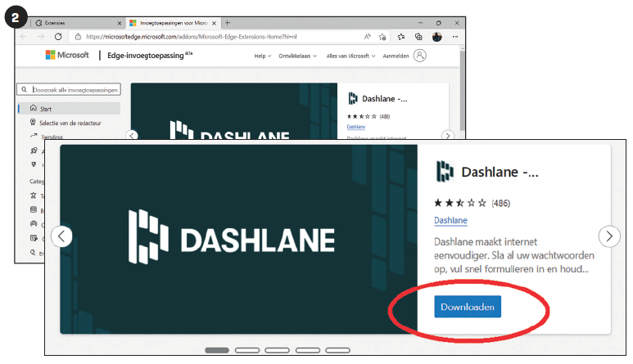Minimize the Edge browser window

point(421,23)
